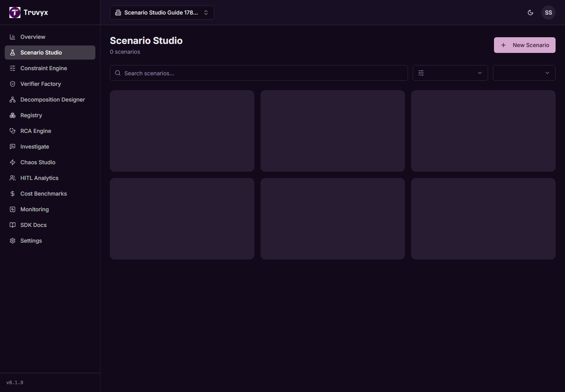565x392 pixels.
Task: Click the Cost Benchmarks dollar icon
Action: tap(13, 194)
